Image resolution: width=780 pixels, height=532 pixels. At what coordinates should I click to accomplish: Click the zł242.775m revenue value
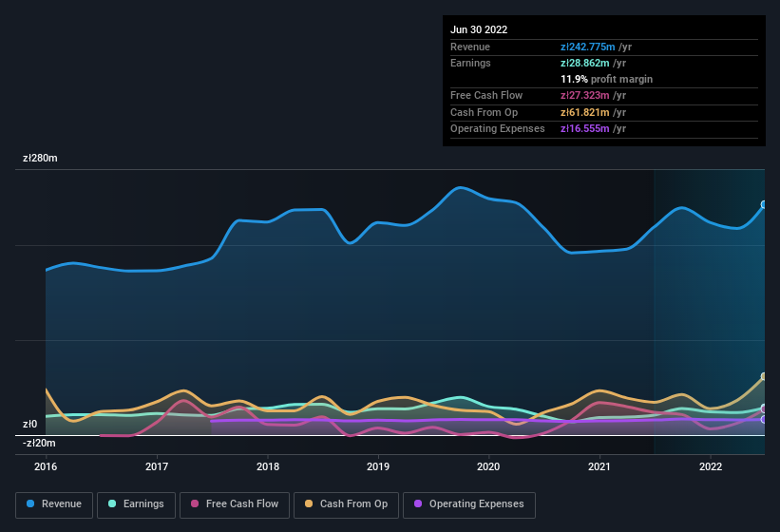pyautogui.click(x=587, y=47)
